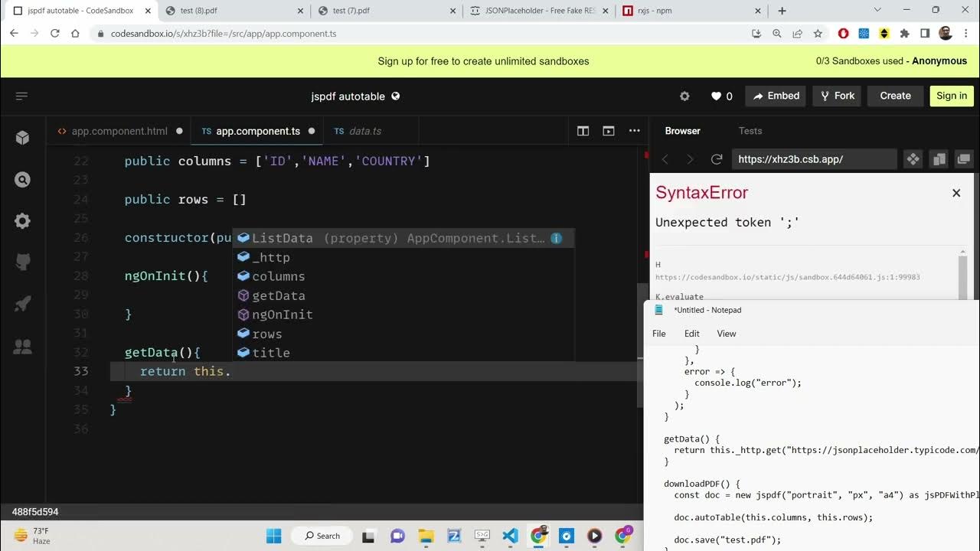Choose _http in the suggestion list
Screen dimensions: 980x551
(x=271, y=257)
